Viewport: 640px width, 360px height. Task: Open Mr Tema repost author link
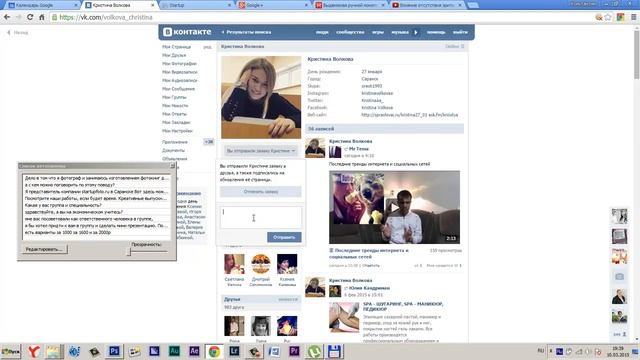pos(359,149)
